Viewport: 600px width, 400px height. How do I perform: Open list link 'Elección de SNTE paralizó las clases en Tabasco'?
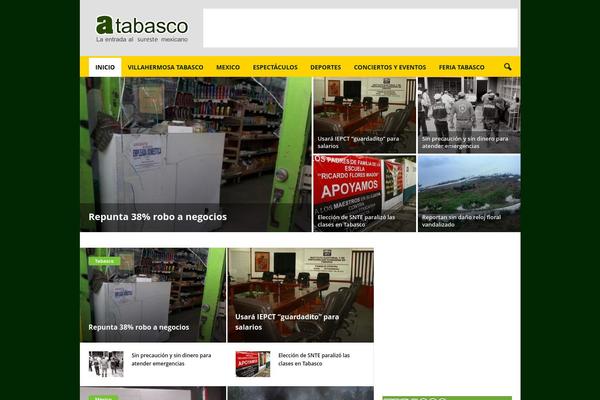(x=314, y=359)
